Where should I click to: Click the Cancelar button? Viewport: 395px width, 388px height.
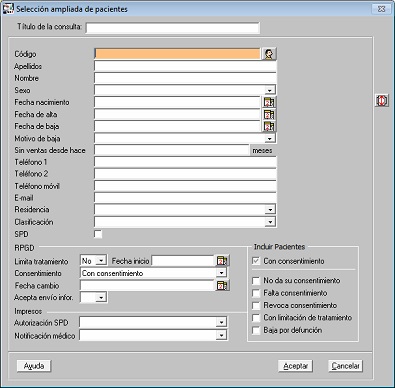tap(345, 366)
